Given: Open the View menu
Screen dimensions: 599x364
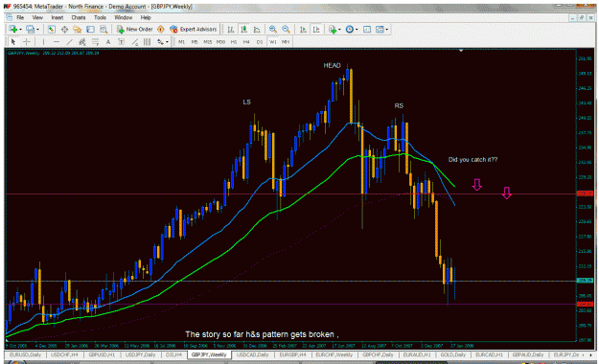Looking at the screenshot, I should coord(37,17).
